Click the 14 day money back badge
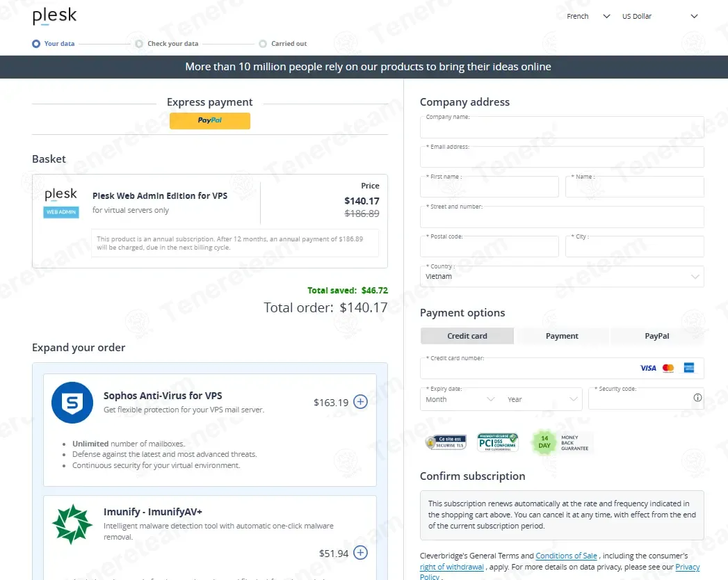Screen dimensions: 728x580 [x=561, y=442]
